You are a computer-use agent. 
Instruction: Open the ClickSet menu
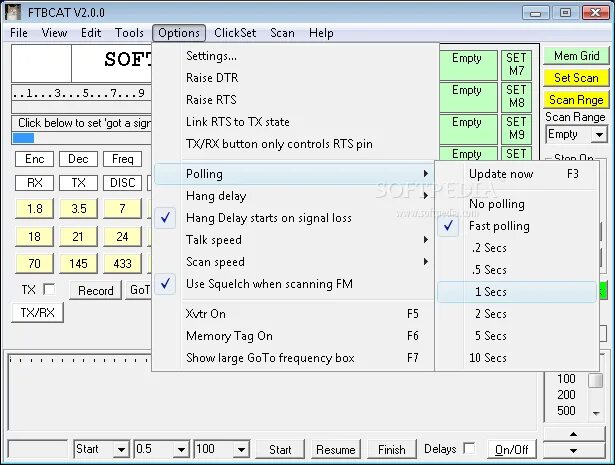pyautogui.click(x=235, y=33)
